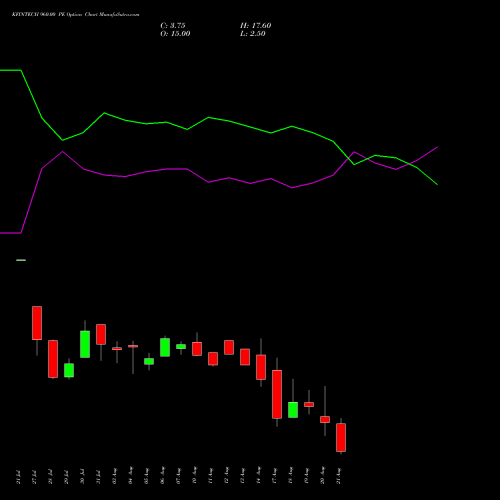Viewport: 500px width, 500px height.
Task: Click the close value C: 3.75
Action: click(x=173, y=25)
